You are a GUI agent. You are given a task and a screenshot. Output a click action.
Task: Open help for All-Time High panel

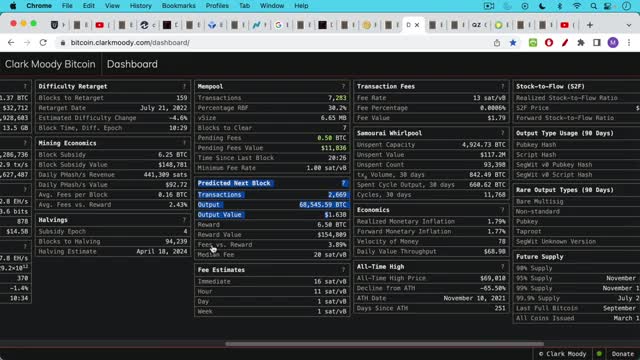pos(502,266)
